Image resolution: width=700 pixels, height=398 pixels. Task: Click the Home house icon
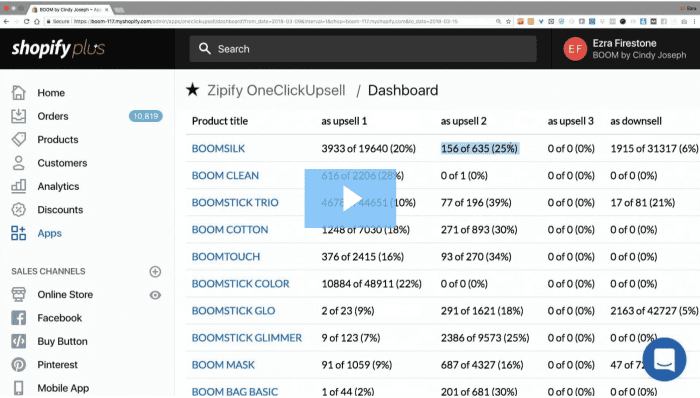click(19, 92)
